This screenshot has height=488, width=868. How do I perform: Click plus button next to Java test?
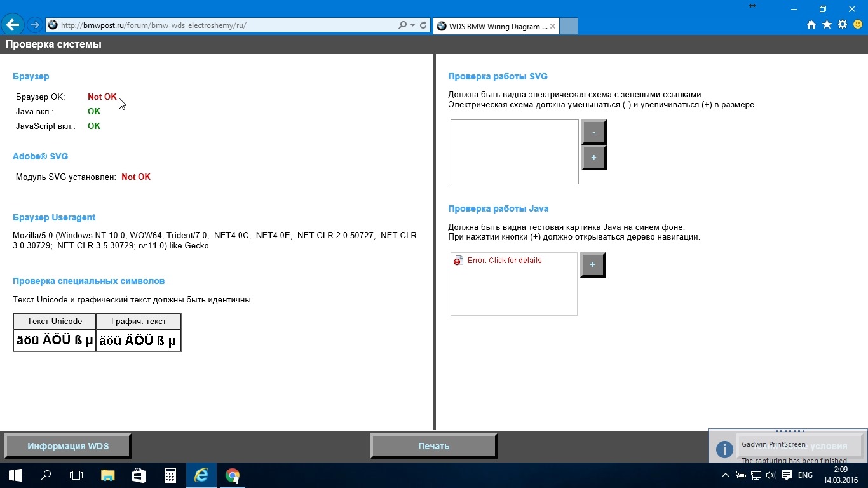click(592, 264)
